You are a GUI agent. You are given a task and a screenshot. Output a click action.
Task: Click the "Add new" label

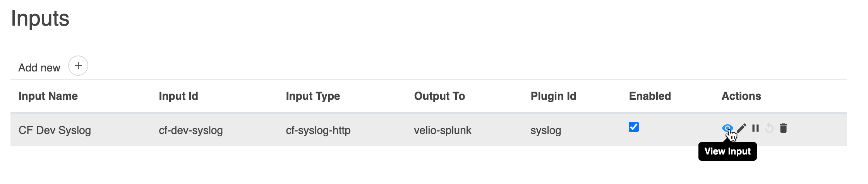(x=39, y=68)
